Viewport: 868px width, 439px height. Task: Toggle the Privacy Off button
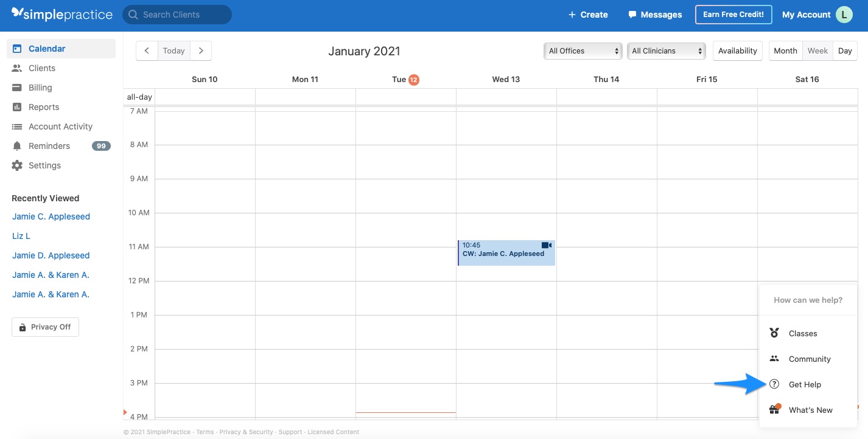pos(45,327)
